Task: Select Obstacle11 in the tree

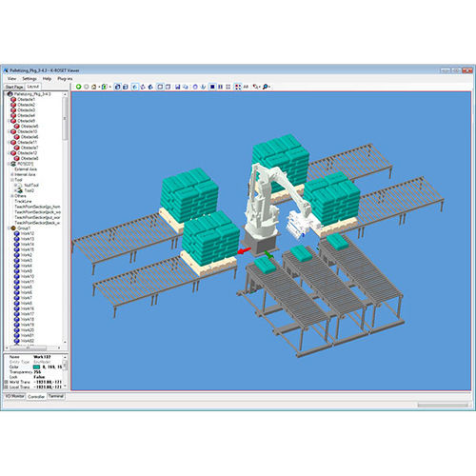Action: pyautogui.click(x=28, y=143)
